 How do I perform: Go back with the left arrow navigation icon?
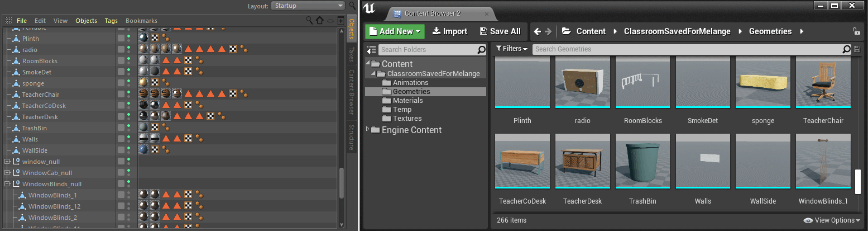537,31
